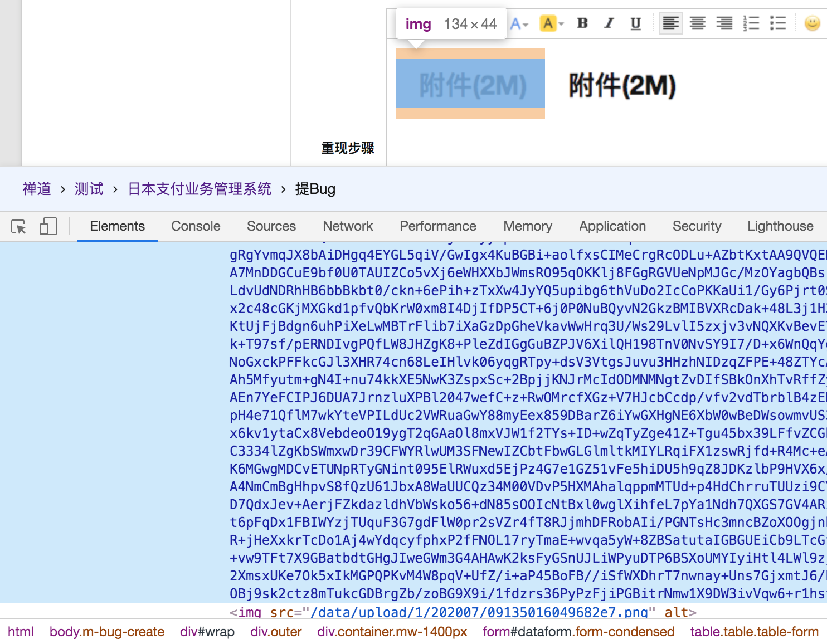Select the highlighted 附件(2M) image

[x=470, y=84]
